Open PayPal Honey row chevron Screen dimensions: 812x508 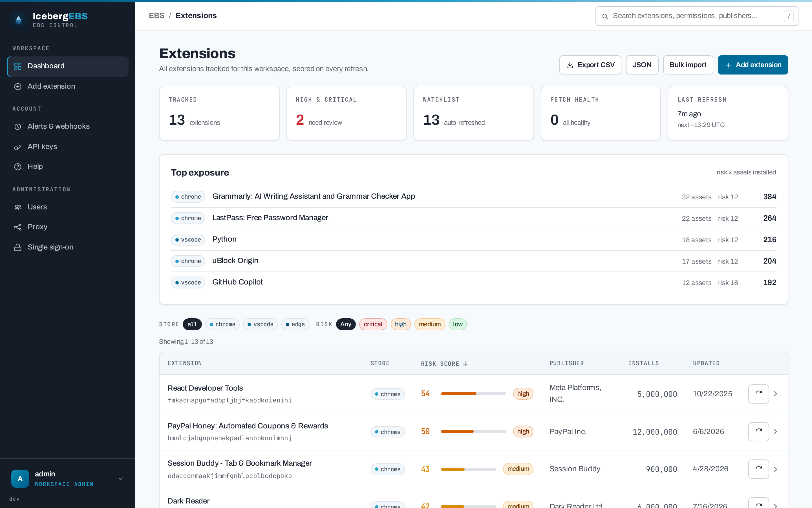(775, 432)
